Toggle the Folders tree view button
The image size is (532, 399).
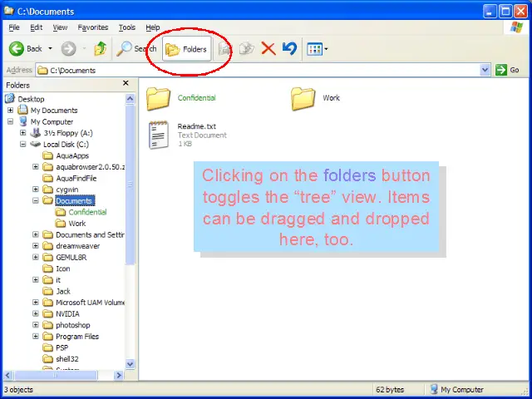186,49
